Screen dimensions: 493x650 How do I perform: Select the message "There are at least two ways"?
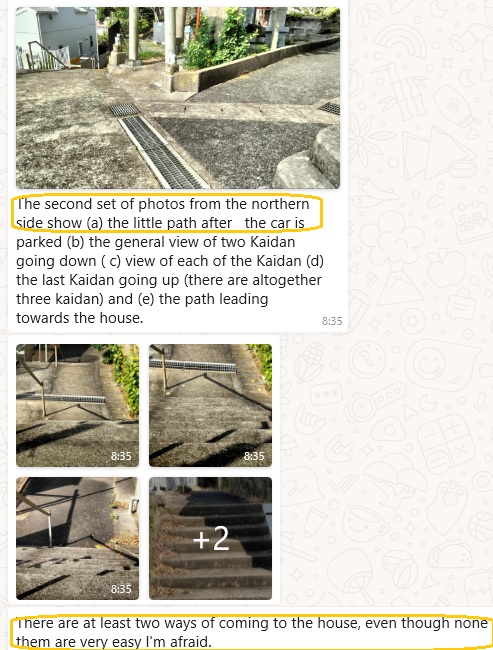[251, 632]
